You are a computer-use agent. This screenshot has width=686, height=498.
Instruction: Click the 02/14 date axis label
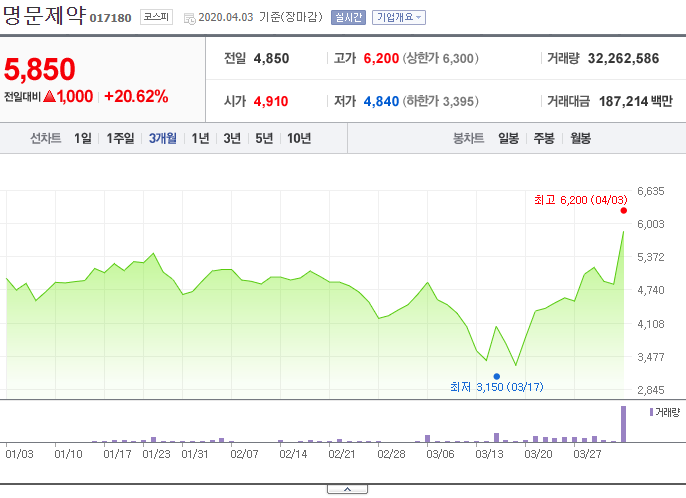tap(293, 454)
